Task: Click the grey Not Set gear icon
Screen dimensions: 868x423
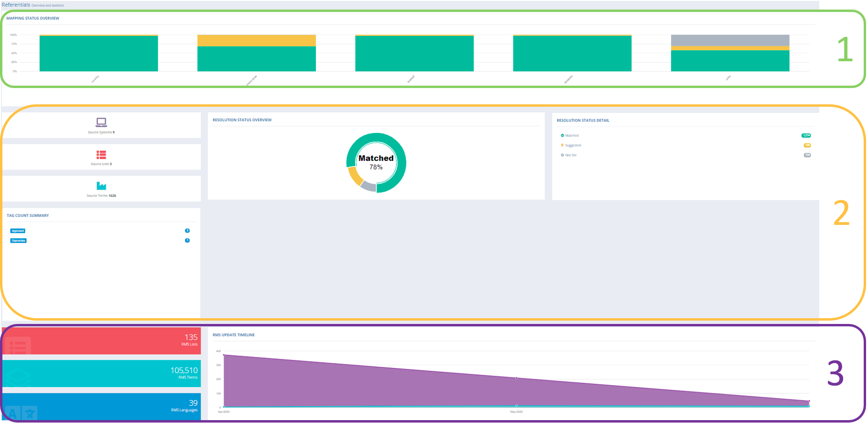Action: [562, 155]
